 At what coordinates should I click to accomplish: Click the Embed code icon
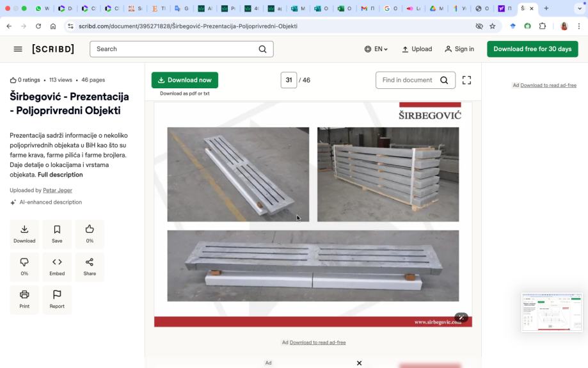coord(57,267)
